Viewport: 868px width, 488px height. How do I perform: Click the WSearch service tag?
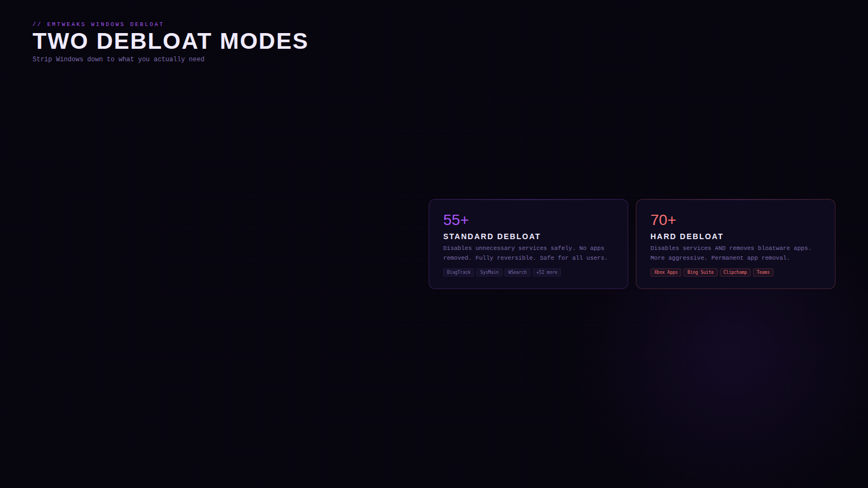tap(518, 272)
